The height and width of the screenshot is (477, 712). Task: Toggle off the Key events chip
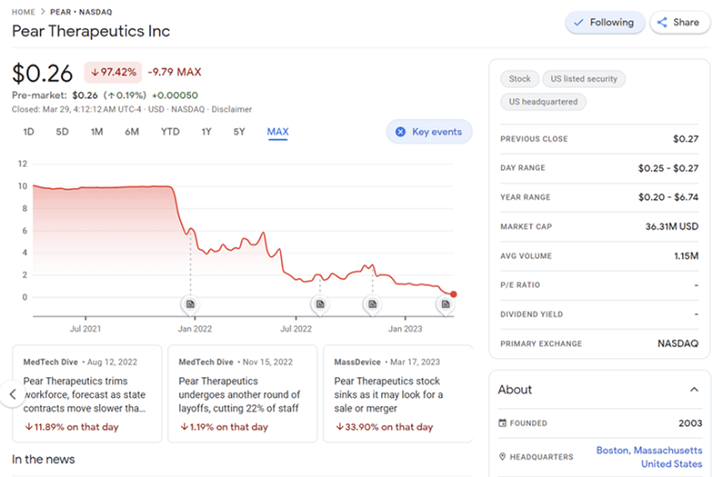click(429, 132)
